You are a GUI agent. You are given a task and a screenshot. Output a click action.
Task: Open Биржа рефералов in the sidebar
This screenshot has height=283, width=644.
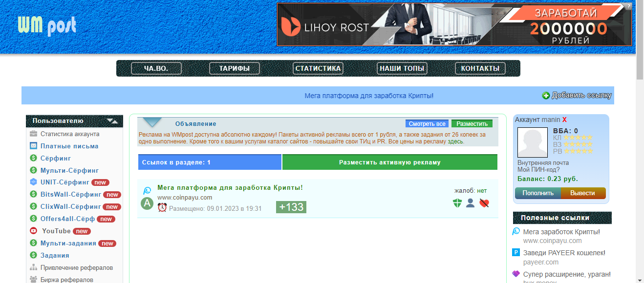click(x=67, y=280)
